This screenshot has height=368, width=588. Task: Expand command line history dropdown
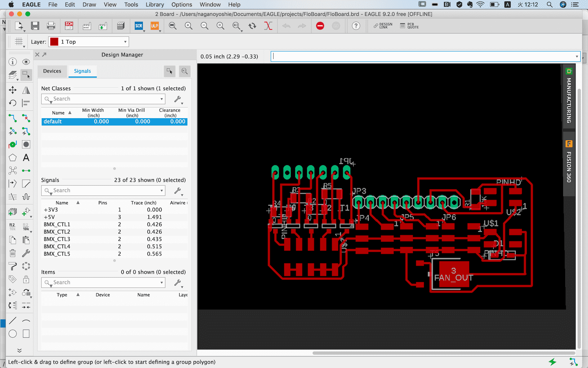click(x=577, y=56)
